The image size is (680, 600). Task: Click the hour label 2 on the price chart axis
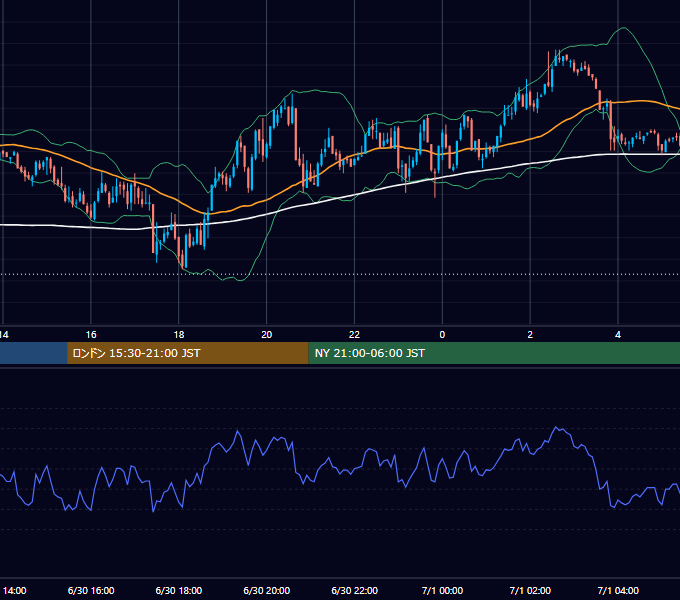pos(530,335)
